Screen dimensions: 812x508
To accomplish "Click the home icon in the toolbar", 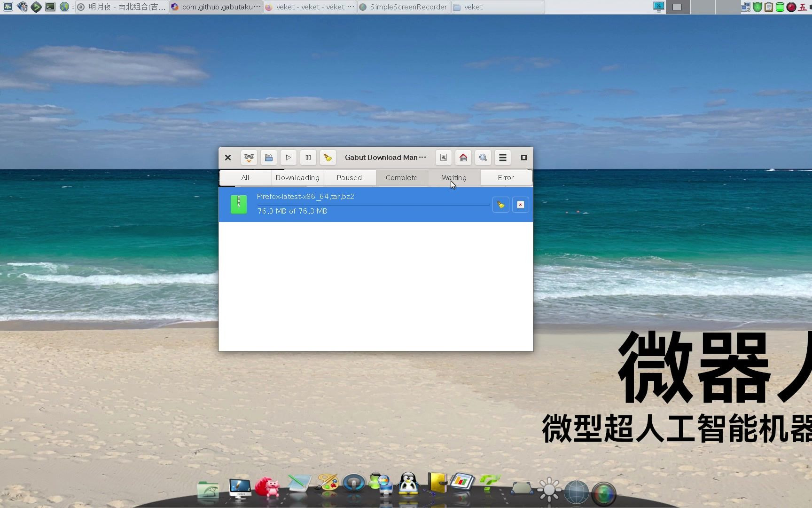I will [x=463, y=158].
